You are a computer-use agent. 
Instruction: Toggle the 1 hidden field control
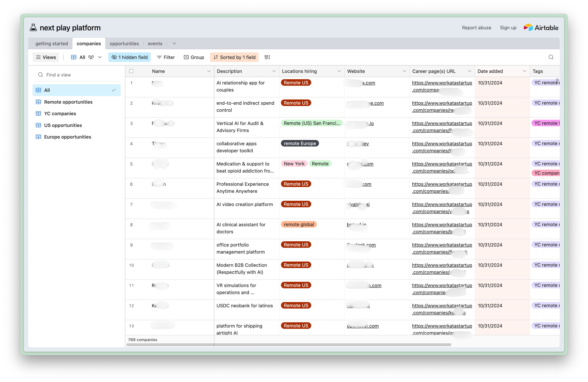pyautogui.click(x=129, y=57)
